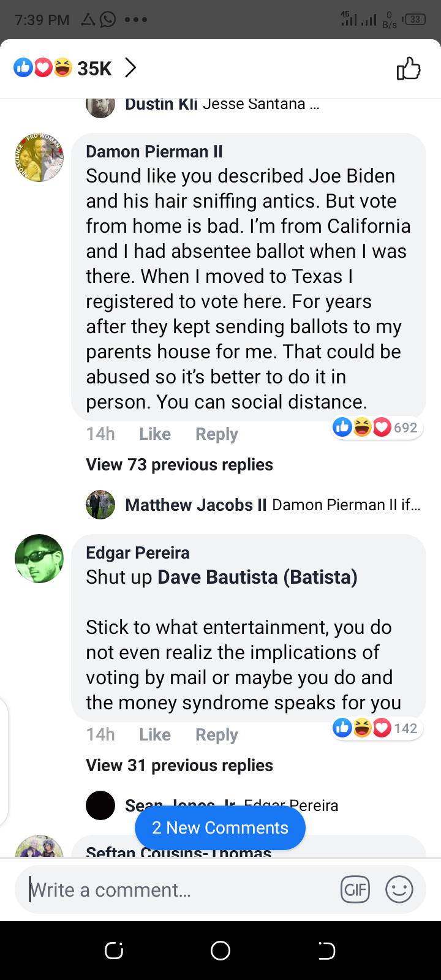This screenshot has width=441, height=980.
Task: Focus the Write a comment field
Action: [178, 890]
